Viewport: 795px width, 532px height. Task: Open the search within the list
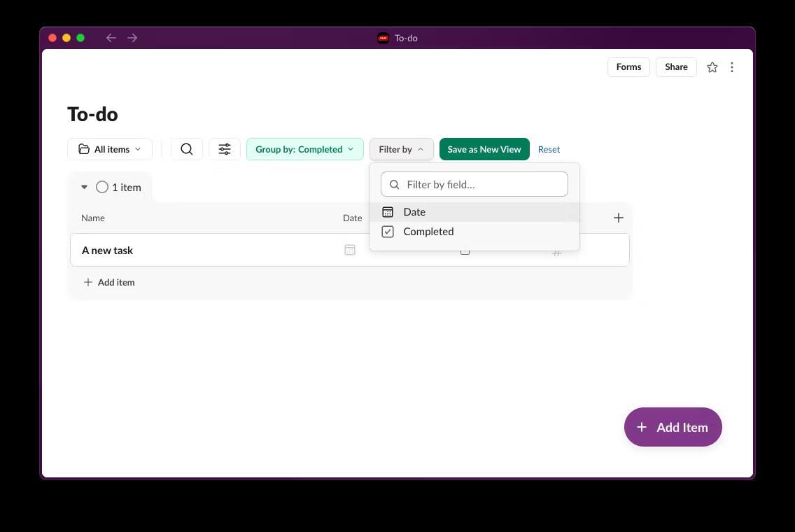(186, 148)
